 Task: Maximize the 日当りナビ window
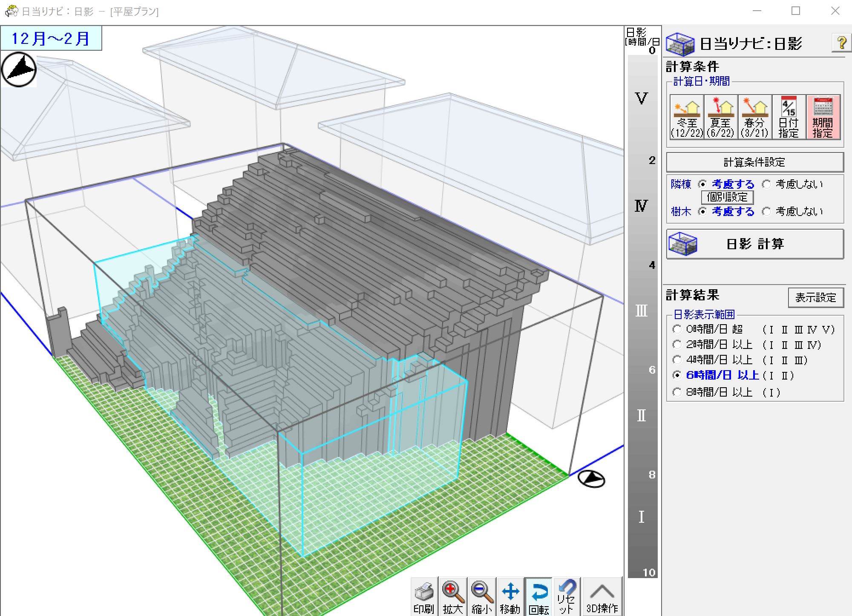tap(796, 11)
